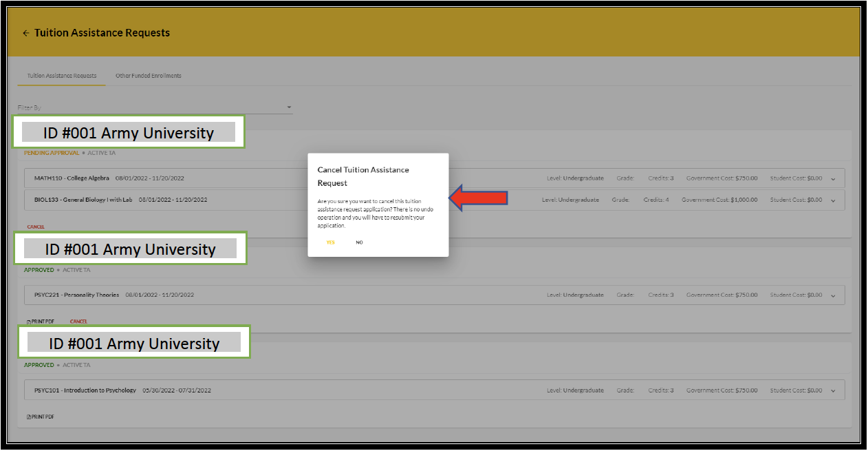Screen dimensions: 868x451
Task: Select the PSYC101 - Introduction to Psychology text
Action: 85,390
